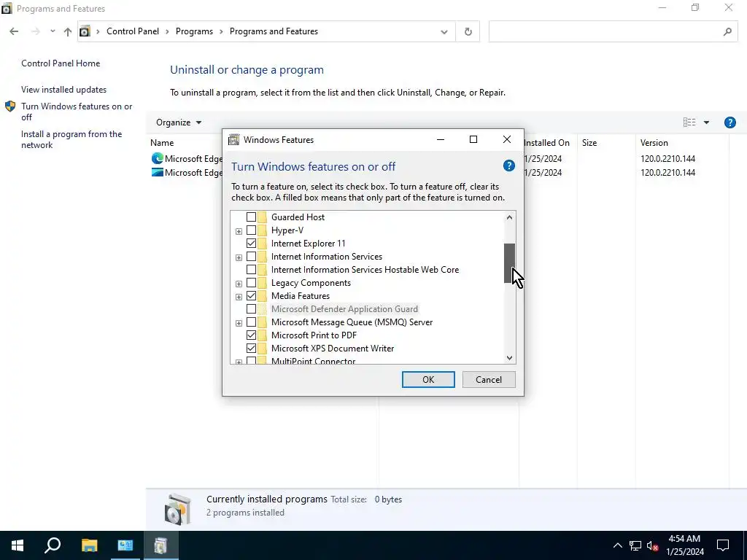The height and width of the screenshot is (560, 747).
Task: Click the blue help icon in Programs toolbar
Action: [x=729, y=122]
